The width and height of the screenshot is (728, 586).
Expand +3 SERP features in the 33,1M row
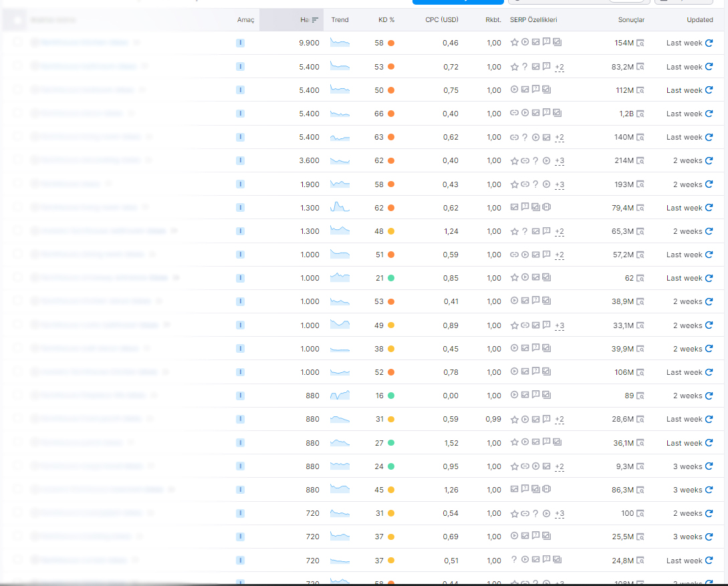(560, 325)
